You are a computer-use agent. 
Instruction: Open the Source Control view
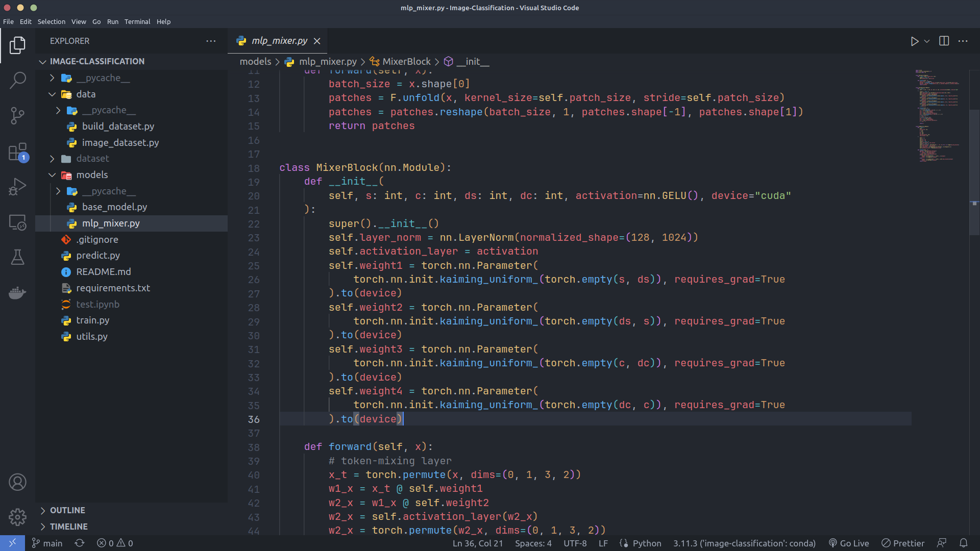click(x=17, y=116)
